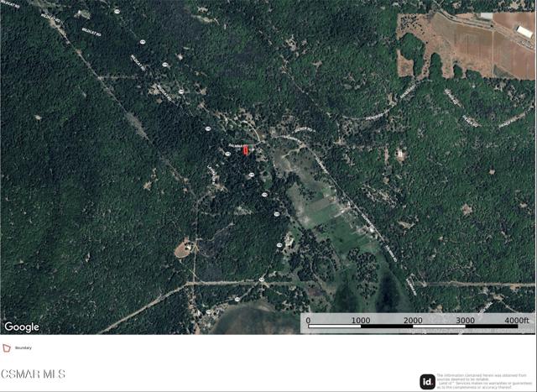Viewport: 537px width, 392px height.
Task: Click the circular dirt clearing with house
Action: point(185,248)
